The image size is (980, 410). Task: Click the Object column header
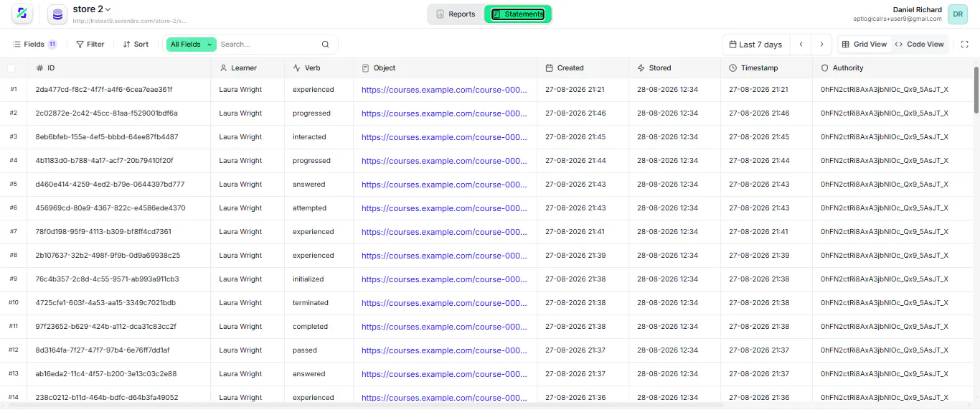[x=445, y=68]
